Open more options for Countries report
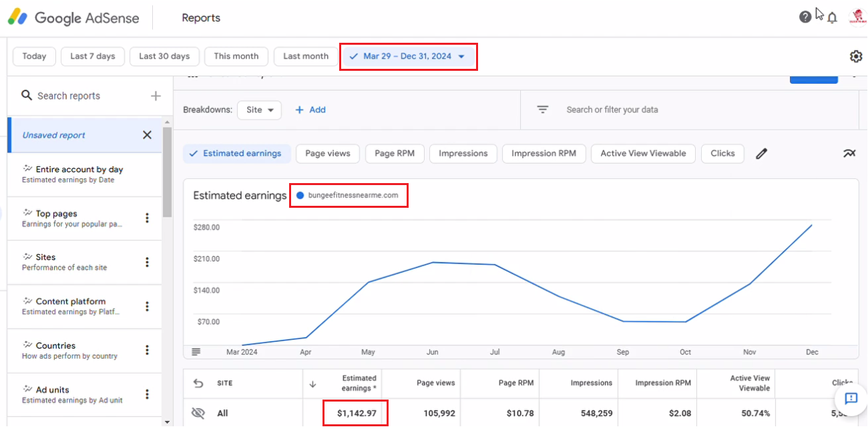 pyautogui.click(x=147, y=350)
